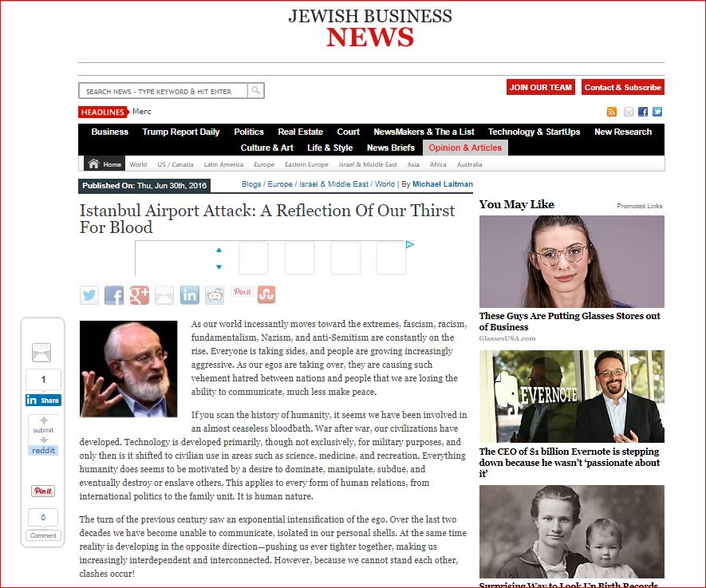
Task: Select Trump Report Daily in navigation
Action: coord(181,132)
